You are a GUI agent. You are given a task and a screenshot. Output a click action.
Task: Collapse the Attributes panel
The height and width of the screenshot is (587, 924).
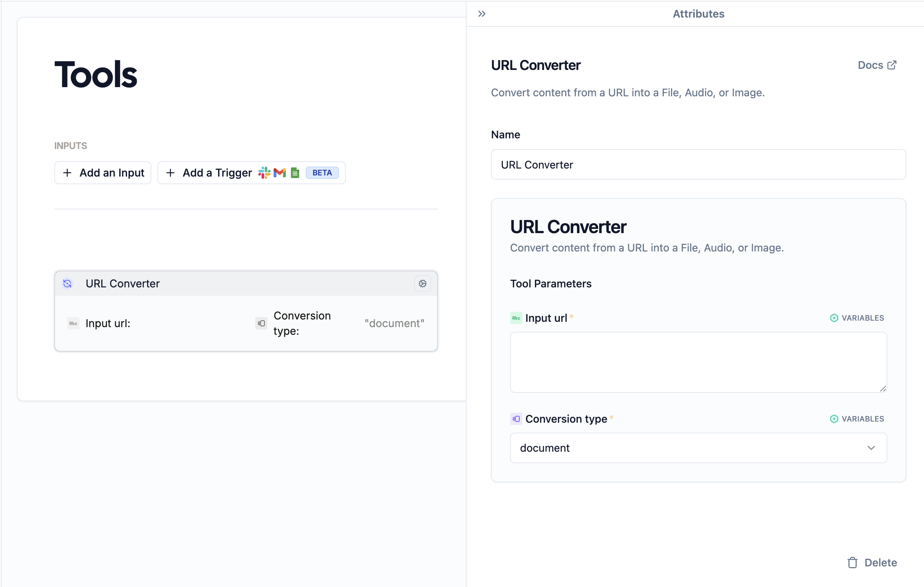[481, 14]
